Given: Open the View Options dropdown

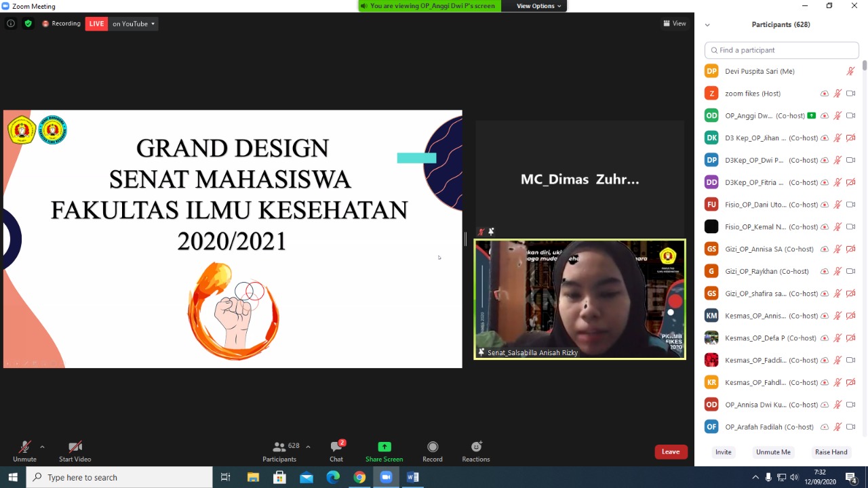Looking at the screenshot, I should tap(539, 6).
